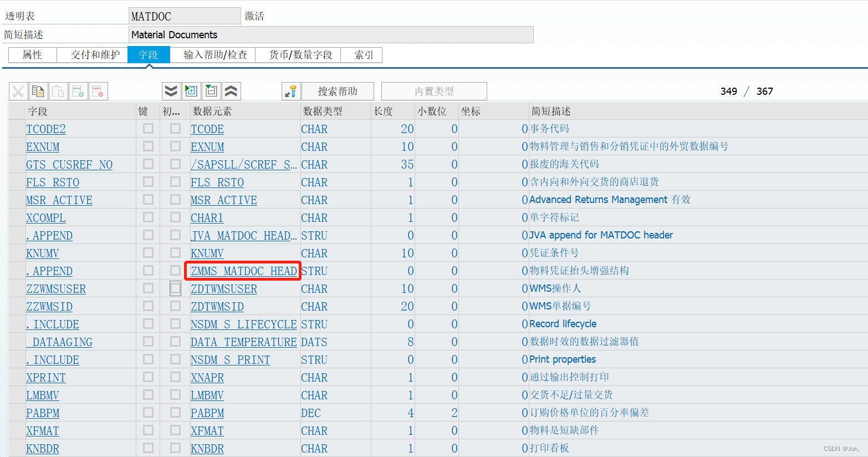Select the row selector for LMBMV row
Image resolution: width=868 pixels, height=457 pixels.
click(x=17, y=395)
